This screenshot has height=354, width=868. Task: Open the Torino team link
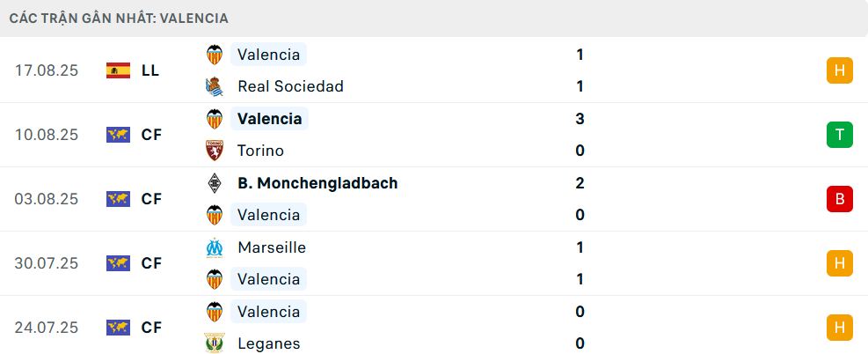260,151
